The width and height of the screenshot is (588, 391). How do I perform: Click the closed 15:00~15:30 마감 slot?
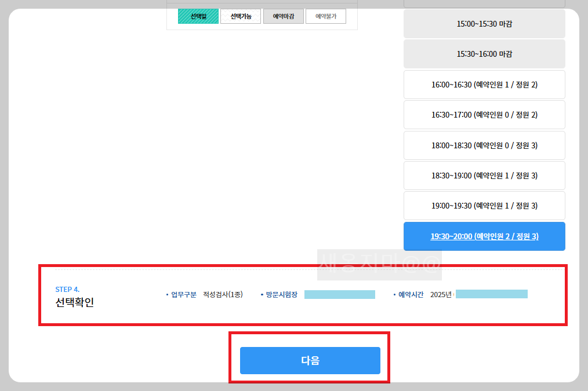coord(484,24)
